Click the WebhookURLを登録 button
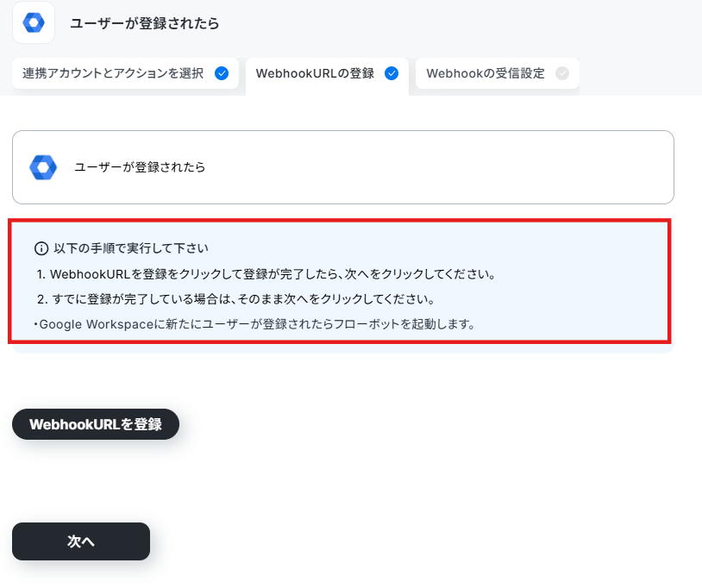Screen dimensions: 702x588 96,424
